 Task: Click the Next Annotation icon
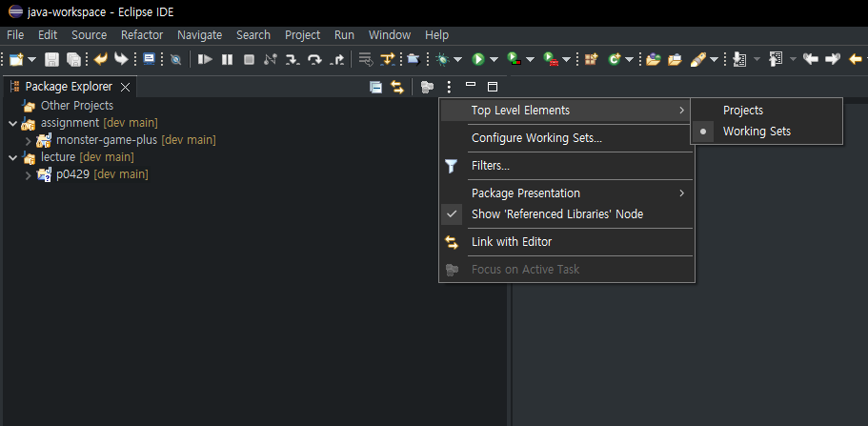739,59
